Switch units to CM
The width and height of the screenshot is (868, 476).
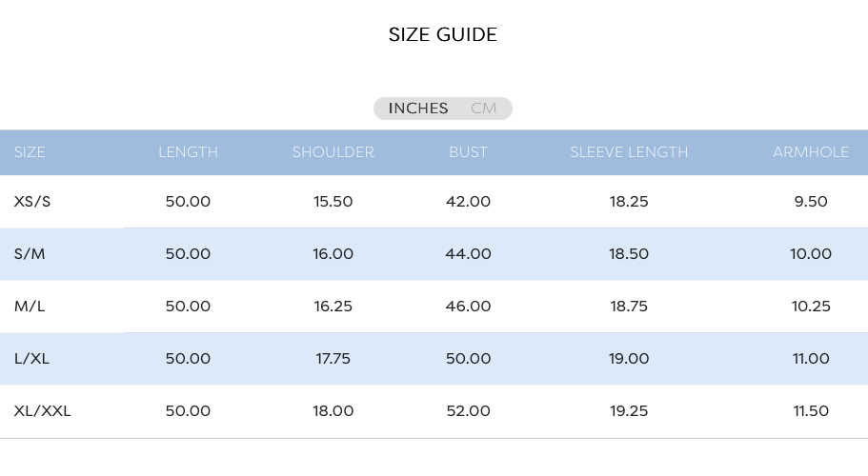coord(483,109)
